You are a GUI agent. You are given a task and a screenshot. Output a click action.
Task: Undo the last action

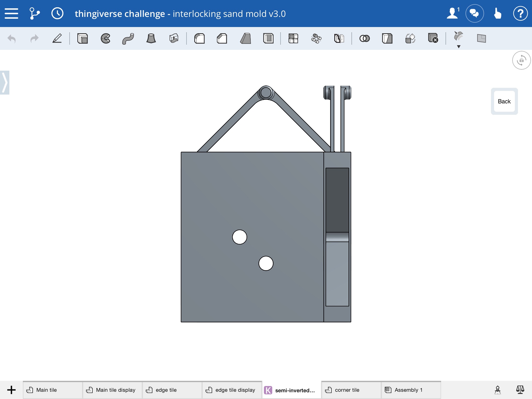pos(12,39)
